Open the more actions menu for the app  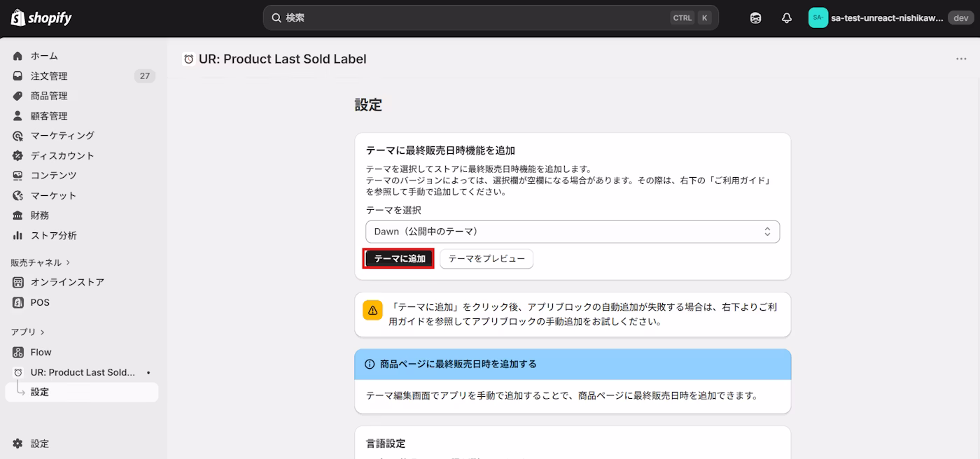961,59
